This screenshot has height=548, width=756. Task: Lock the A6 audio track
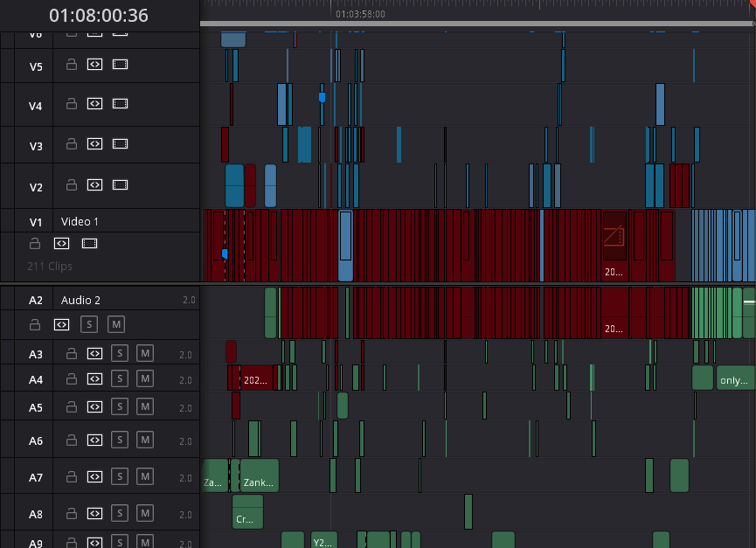coord(72,440)
